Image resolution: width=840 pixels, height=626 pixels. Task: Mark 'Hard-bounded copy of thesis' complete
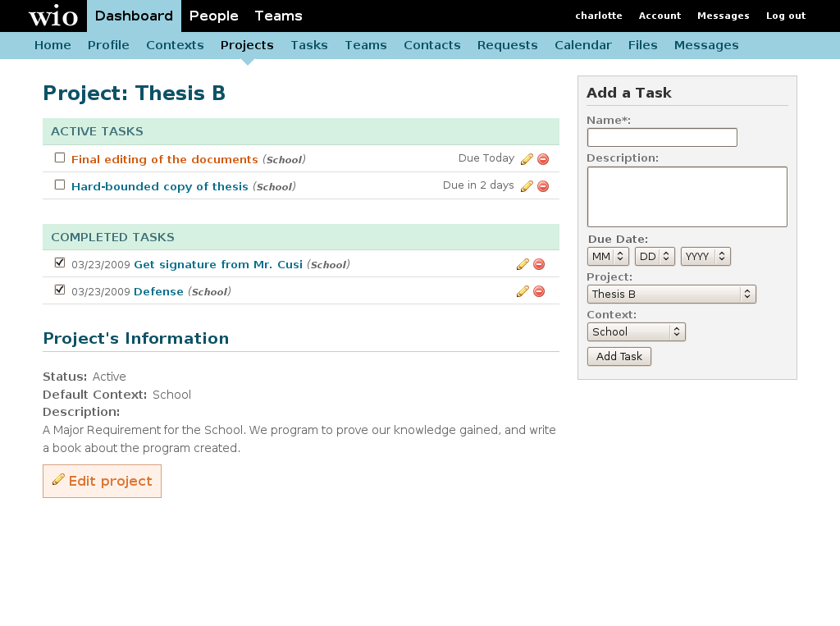tap(60, 185)
